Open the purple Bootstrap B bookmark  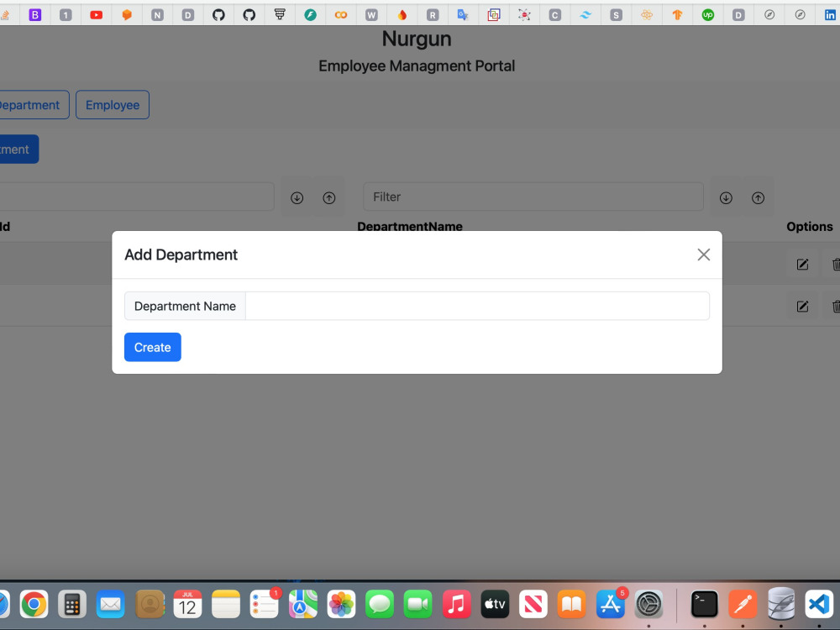34,15
